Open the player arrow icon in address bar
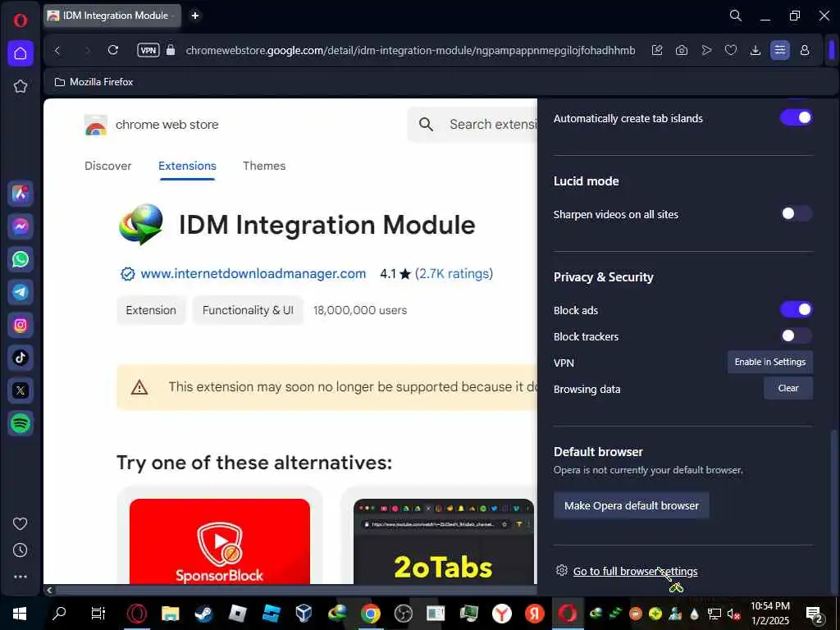The width and height of the screenshot is (840, 630). tap(706, 50)
